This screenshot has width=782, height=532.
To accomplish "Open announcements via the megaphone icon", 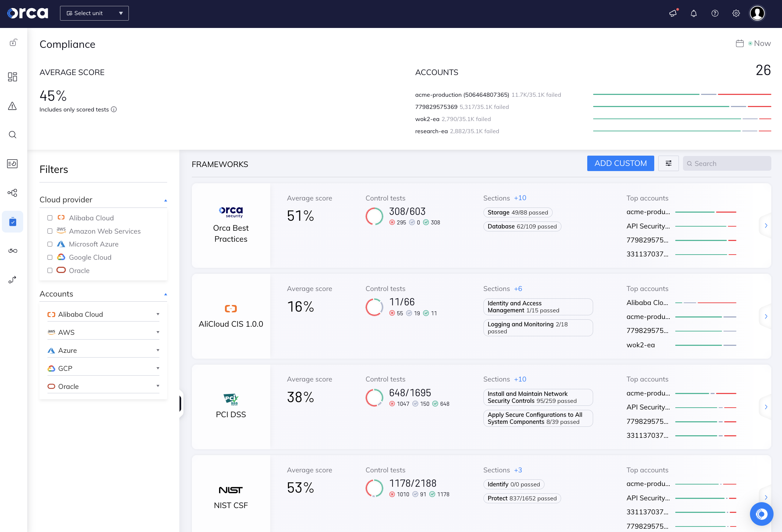I will coord(673,13).
